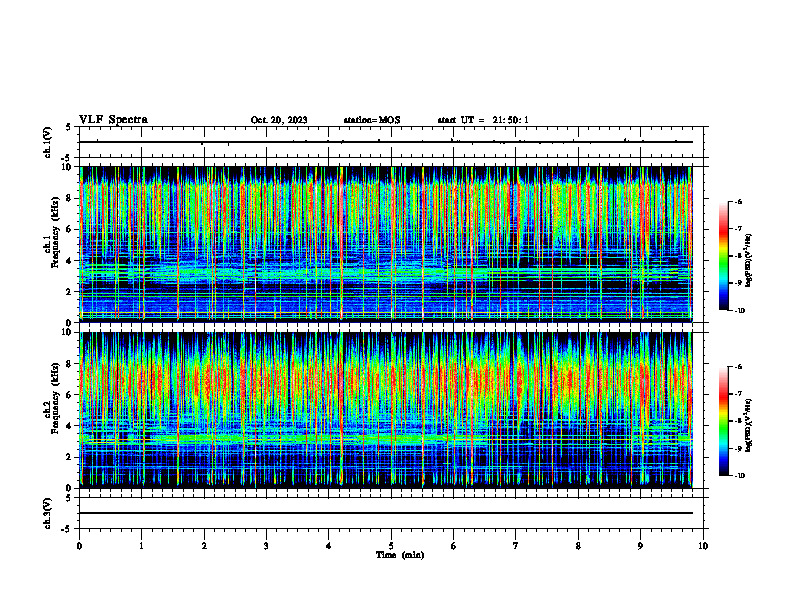Click time-axis tick label "4"
The image size is (792, 612).
tap(329, 546)
